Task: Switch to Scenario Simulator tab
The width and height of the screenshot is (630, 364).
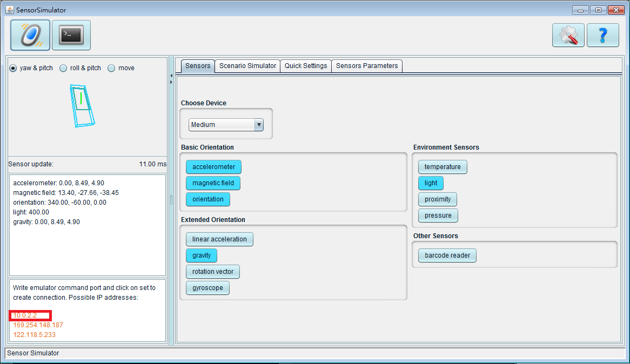Action: point(247,66)
